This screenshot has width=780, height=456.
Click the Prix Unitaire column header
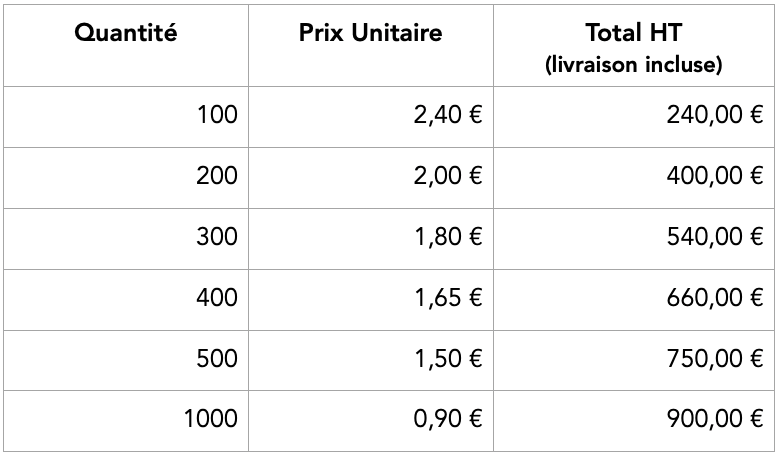(370, 33)
